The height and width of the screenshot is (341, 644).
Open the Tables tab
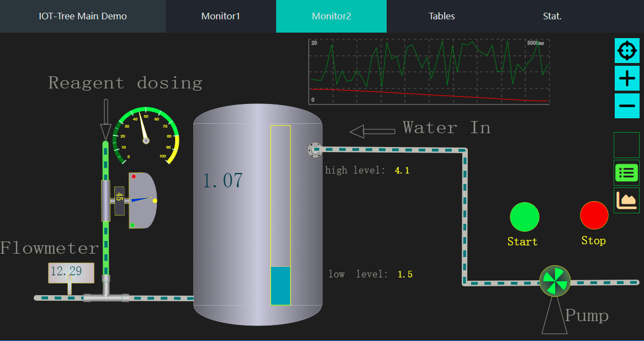441,16
